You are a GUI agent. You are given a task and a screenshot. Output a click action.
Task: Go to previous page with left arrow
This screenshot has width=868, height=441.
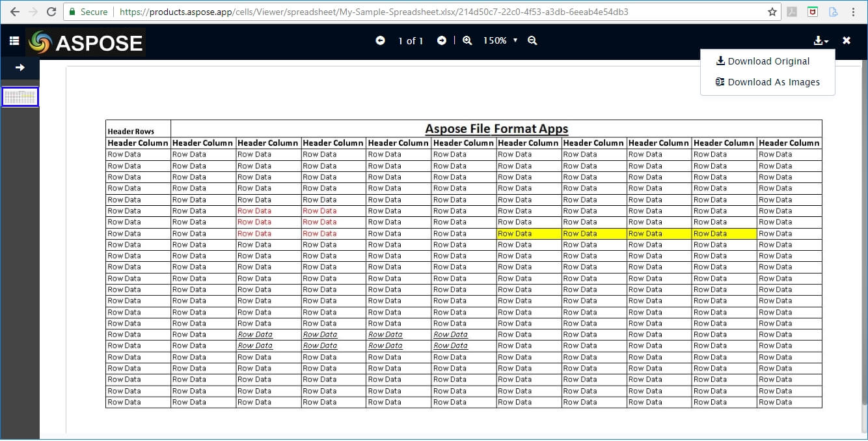coord(380,40)
